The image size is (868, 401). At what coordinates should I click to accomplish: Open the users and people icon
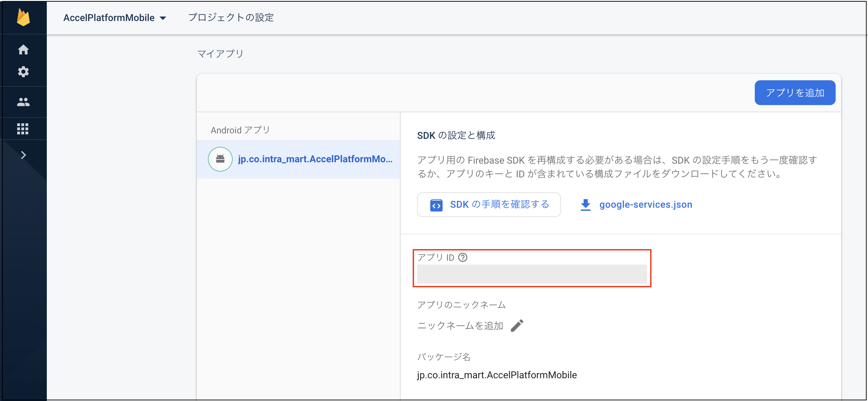coord(23,102)
